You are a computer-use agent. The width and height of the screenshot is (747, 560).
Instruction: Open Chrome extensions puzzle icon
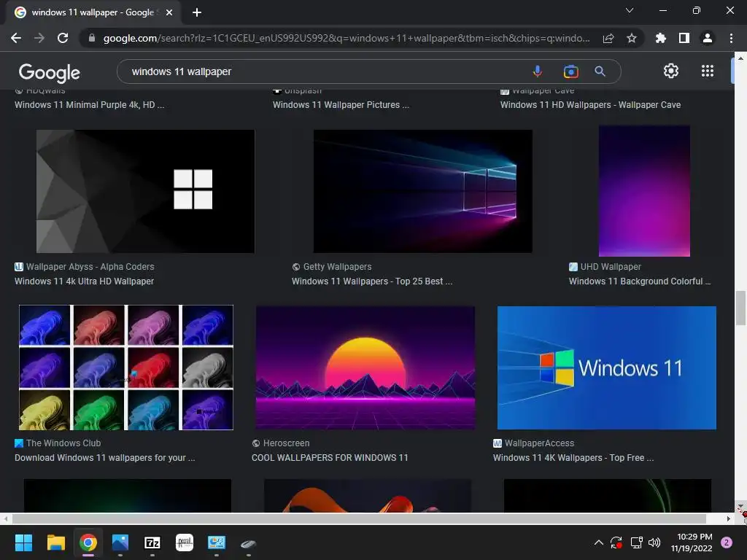(x=660, y=38)
